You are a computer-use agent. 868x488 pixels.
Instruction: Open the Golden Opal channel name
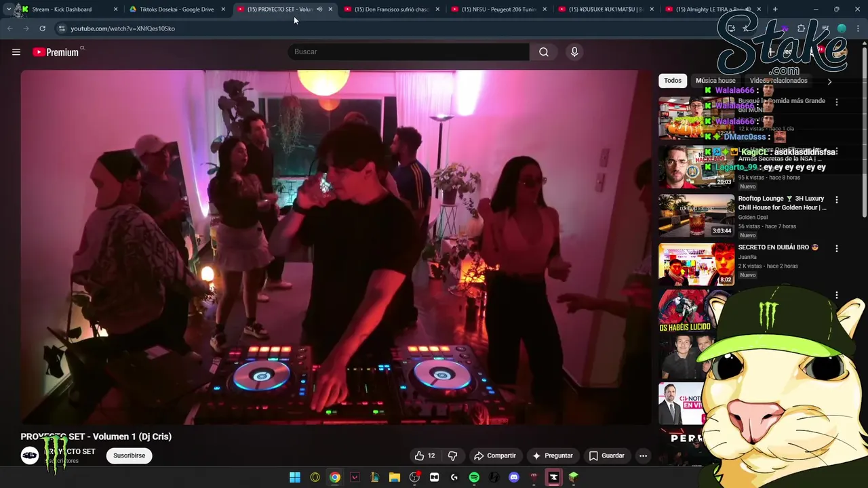point(753,217)
